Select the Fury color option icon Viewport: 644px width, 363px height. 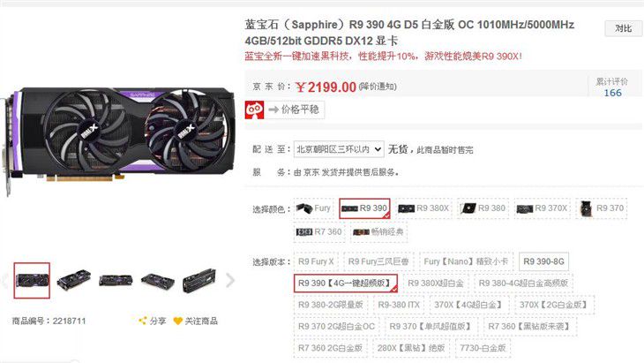304,208
